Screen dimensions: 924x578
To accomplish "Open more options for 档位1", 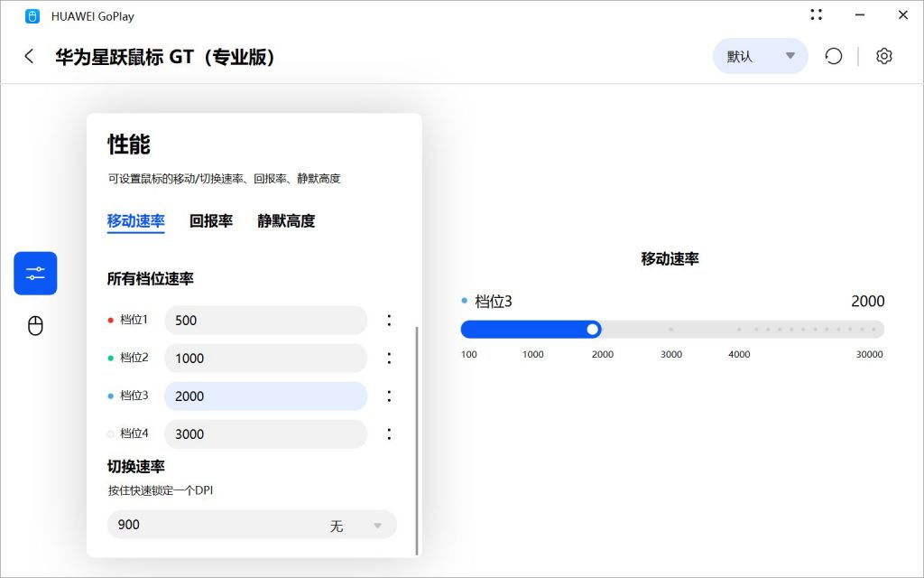I will [x=389, y=321].
